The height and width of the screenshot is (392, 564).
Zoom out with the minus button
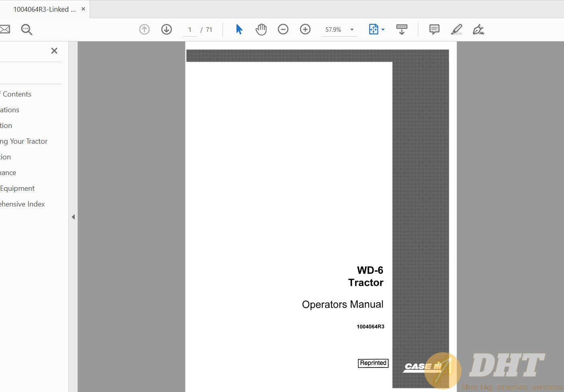[283, 29]
